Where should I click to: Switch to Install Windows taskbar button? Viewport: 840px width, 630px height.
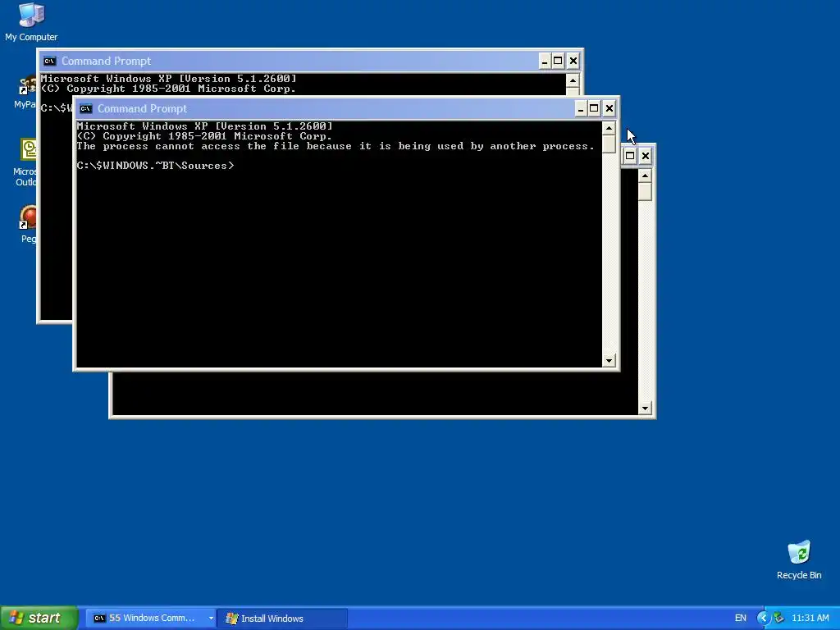(282, 619)
